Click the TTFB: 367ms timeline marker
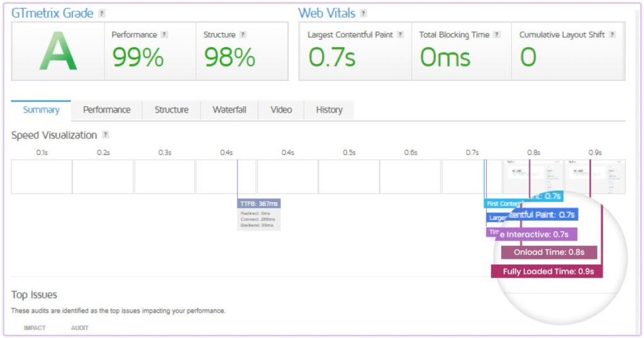Viewport: 644px width, 338px height. pos(258,204)
